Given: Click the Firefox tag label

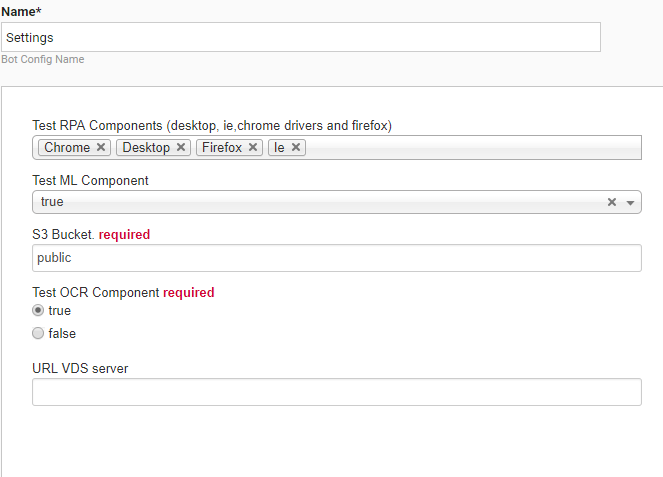Looking at the screenshot, I should click(222, 147).
